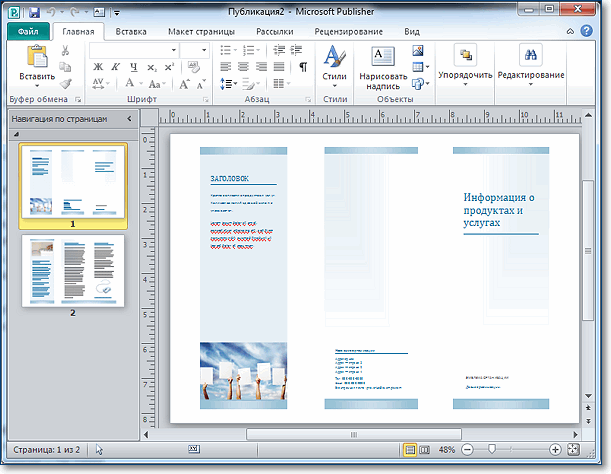Select the page 2 thumbnail

pos(72,270)
